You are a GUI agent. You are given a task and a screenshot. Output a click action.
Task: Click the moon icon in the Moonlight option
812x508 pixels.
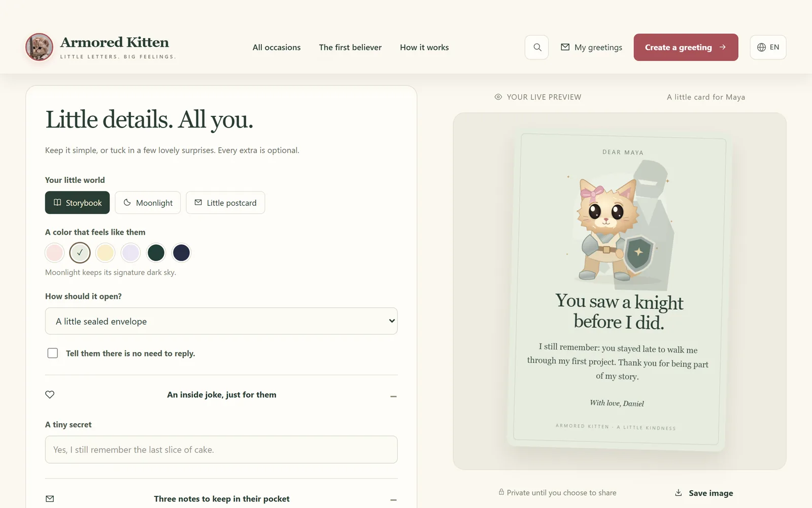pos(127,202)
